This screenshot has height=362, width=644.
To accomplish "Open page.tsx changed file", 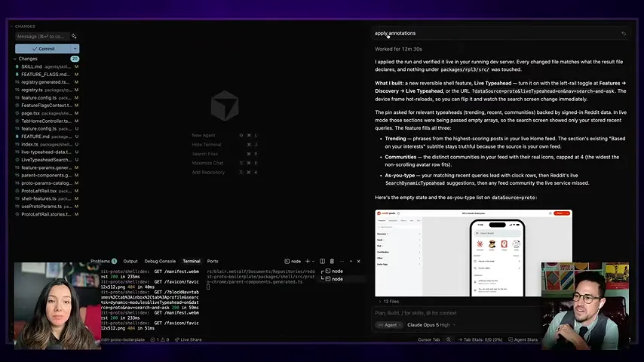I will point(47,113).
